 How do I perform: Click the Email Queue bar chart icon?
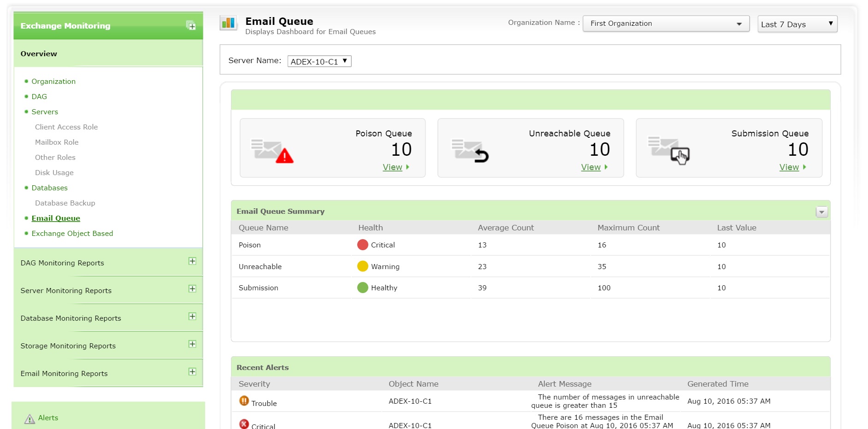228,23
